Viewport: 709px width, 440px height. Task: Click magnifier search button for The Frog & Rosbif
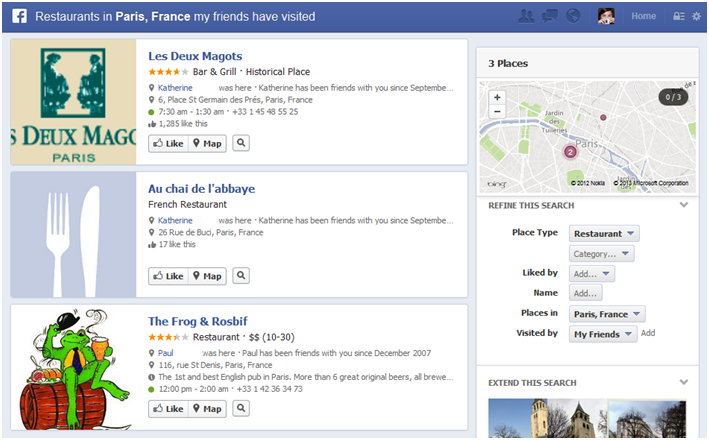[241, 408]
